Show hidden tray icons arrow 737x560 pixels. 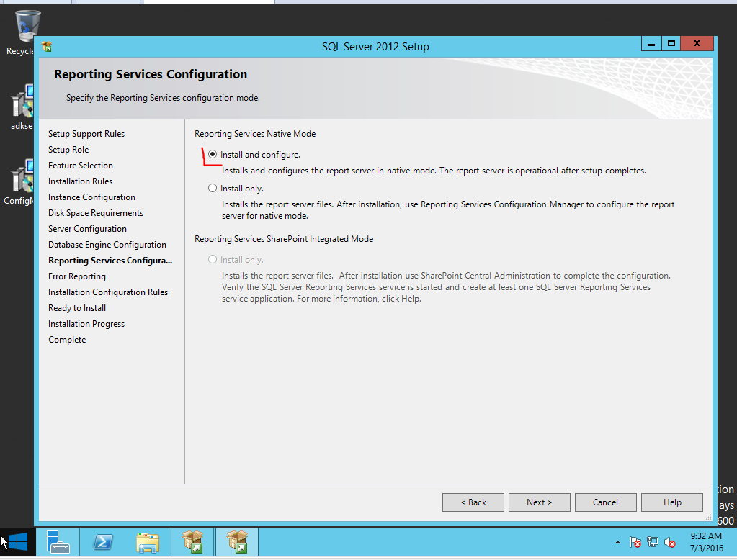[x=617, y=543]
